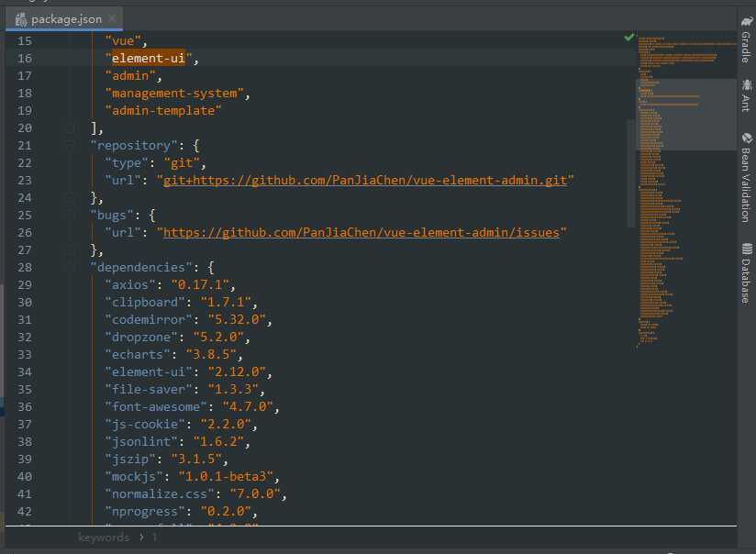This screenshot has height=554, width=756.
Task: Click the "file-saver" dependency name
Action: click(x=149, y=390)
